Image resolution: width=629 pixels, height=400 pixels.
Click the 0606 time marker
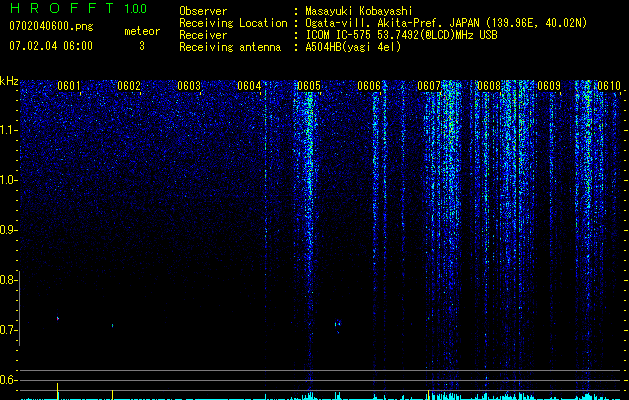point(369,86)
